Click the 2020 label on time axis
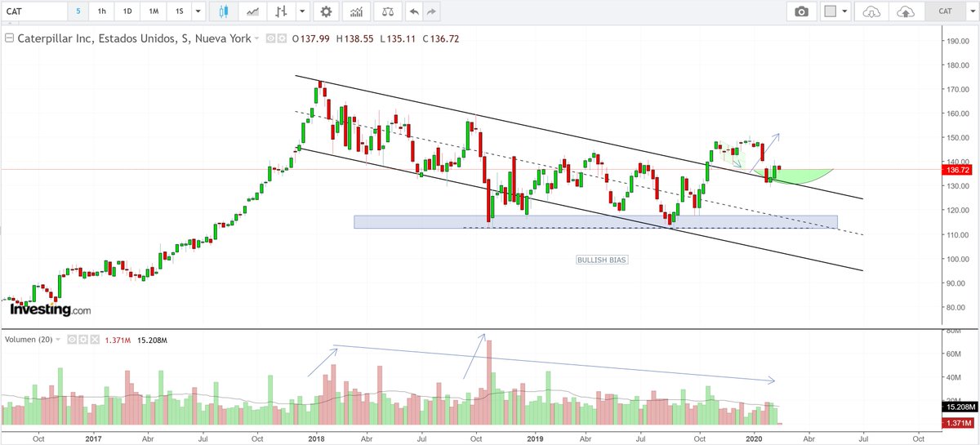 tap(754, 438)
